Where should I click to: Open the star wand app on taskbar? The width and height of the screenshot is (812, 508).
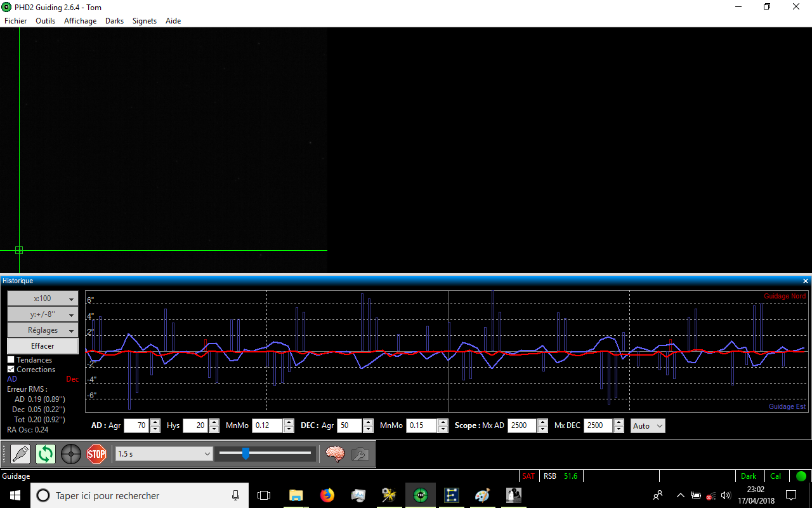point(389,495)
